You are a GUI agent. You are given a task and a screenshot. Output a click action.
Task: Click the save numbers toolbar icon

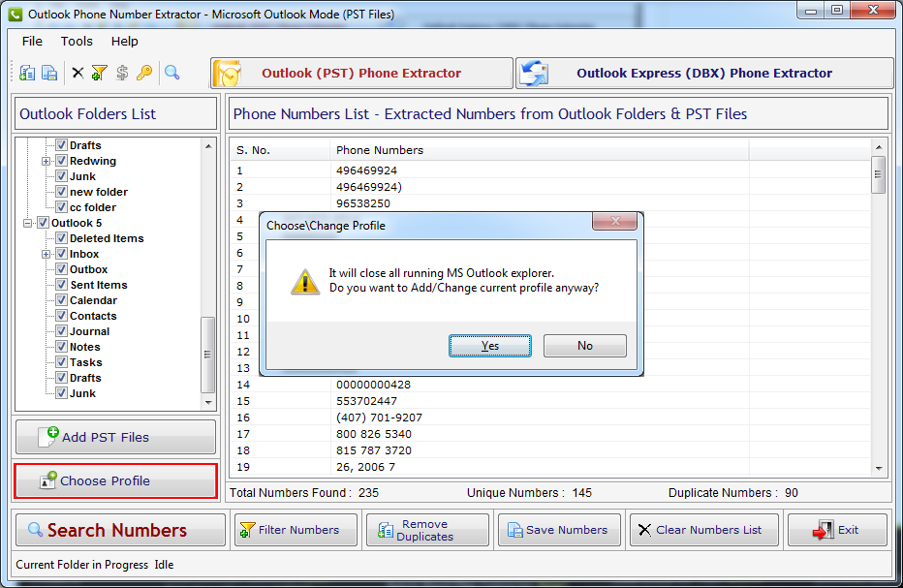click(49, 74)
